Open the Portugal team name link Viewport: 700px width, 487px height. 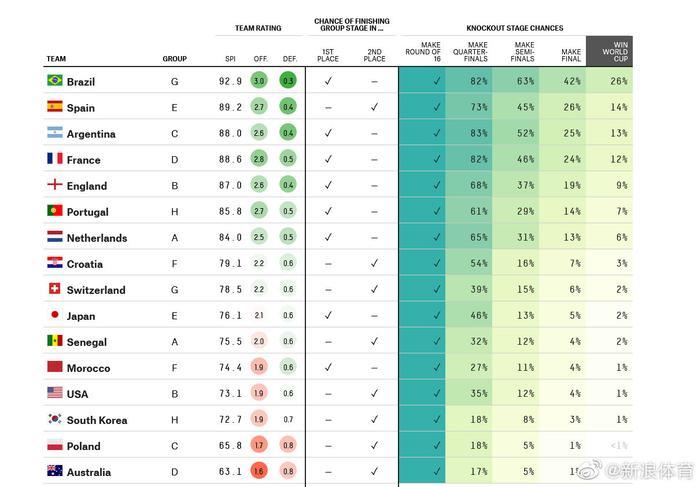(87, 211)
